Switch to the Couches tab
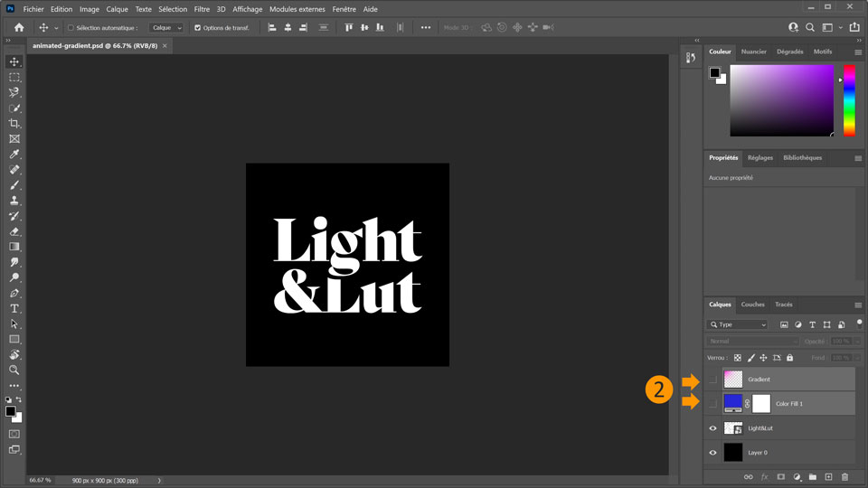Screen dimensions: 868x488 [752, 305]
